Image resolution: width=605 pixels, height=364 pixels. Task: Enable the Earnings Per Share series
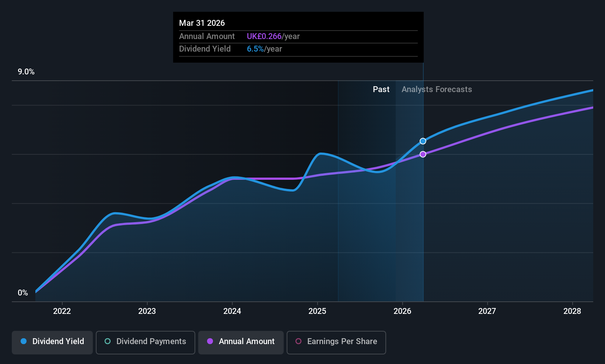336,342
